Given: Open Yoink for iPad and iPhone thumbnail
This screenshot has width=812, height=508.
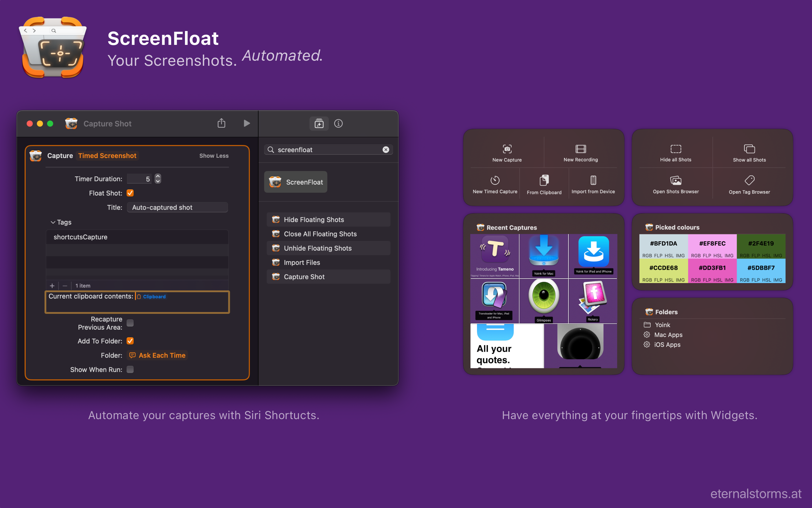Looking at the screenshot, I should tap(593, 256).
